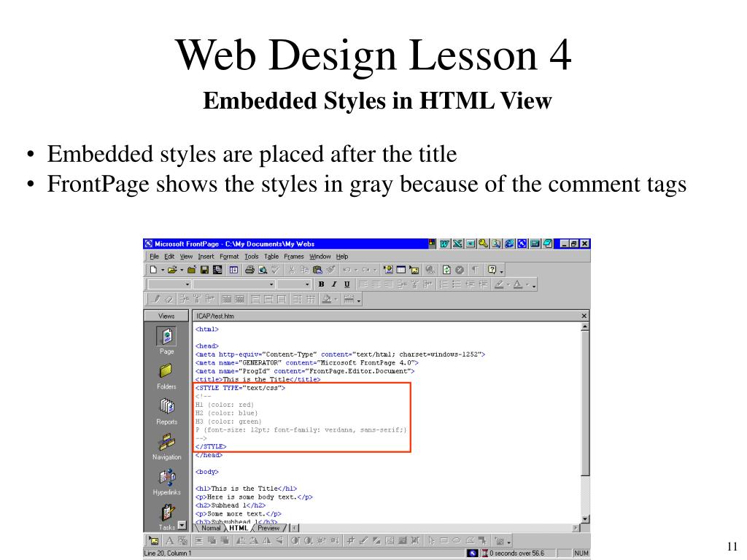The image size is (747, 560).
Task: Click the Views panel header
Action: [x=166, y=316]
